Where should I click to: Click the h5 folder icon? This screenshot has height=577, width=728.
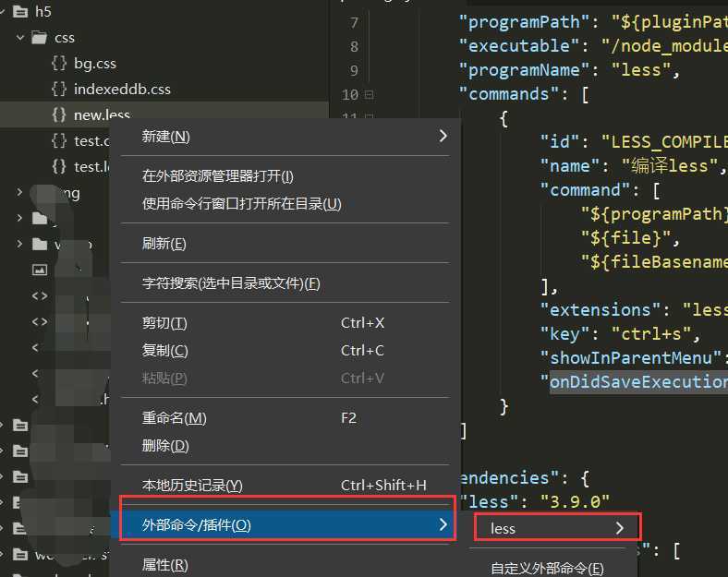(x=20, y=12)
